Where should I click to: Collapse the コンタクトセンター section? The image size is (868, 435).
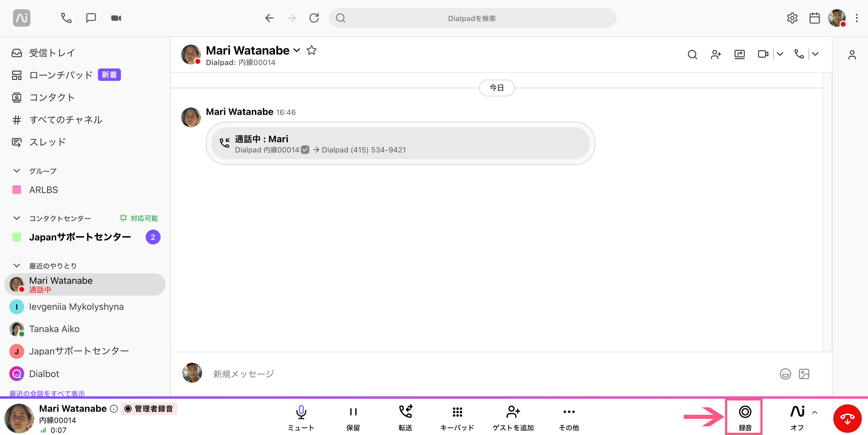pos(16,218)
